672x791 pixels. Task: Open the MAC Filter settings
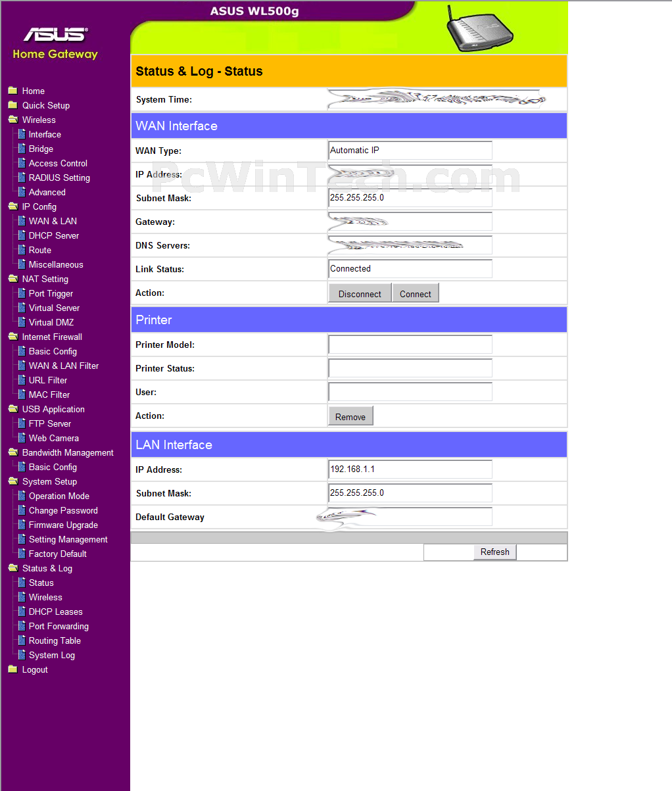click(49, 395)
